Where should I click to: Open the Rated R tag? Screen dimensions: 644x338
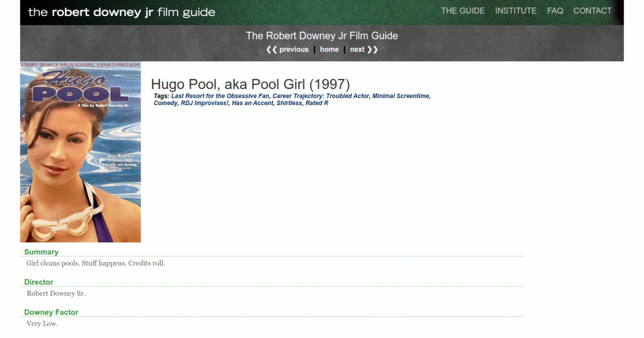(x=317, y=103)
